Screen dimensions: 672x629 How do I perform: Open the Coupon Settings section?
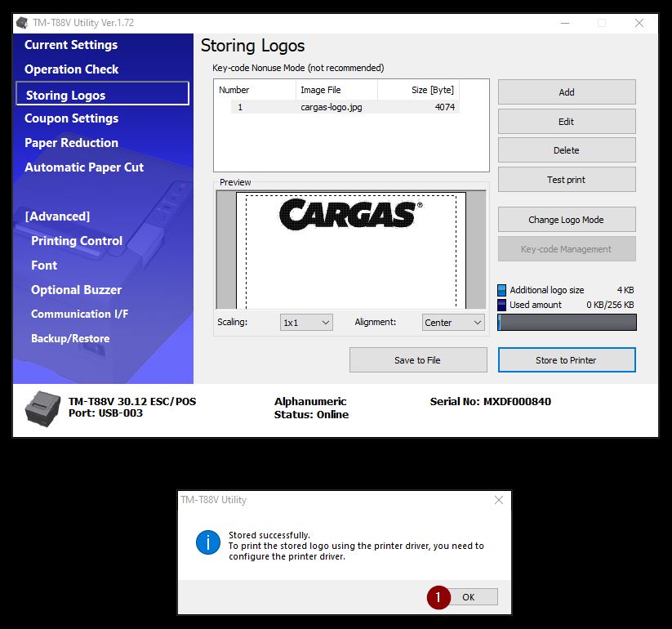pos(72,118)
